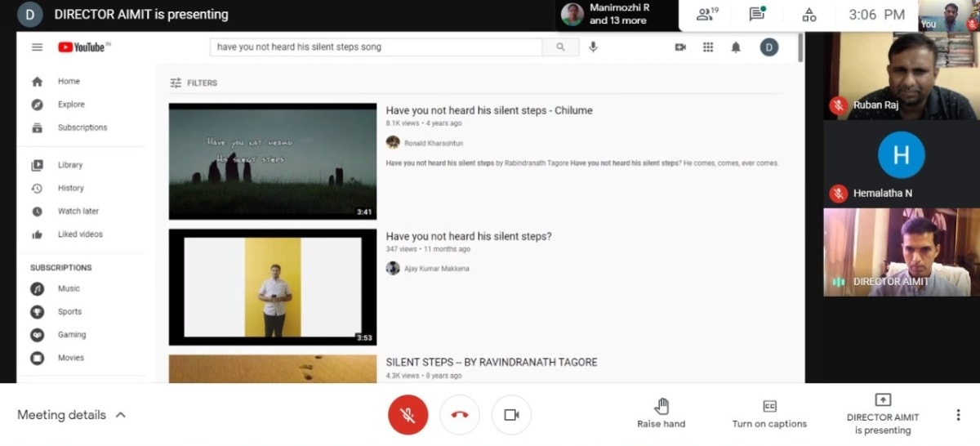Open YouTube notifications bell
The width and height of the screenshot is (980, 446).
736,47
